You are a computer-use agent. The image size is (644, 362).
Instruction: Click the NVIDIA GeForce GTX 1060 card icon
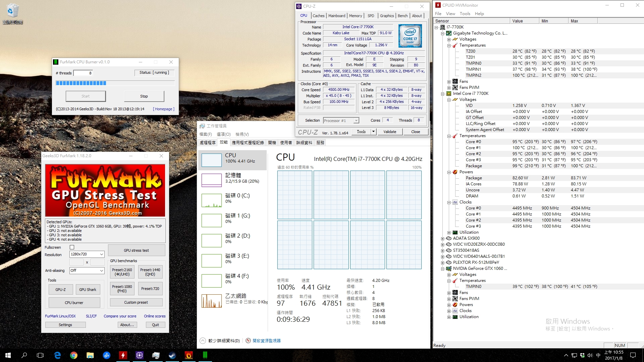[x=448, y=268]
